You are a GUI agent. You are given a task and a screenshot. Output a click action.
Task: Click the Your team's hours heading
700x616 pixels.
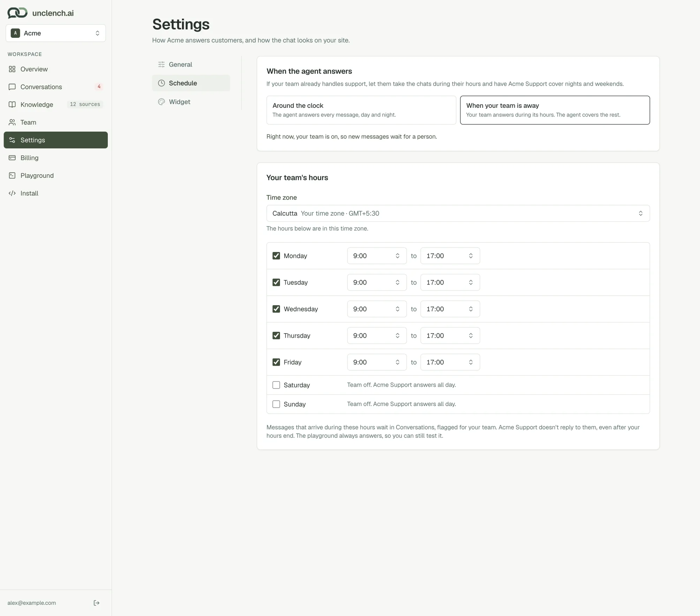[x=297, y=177]
